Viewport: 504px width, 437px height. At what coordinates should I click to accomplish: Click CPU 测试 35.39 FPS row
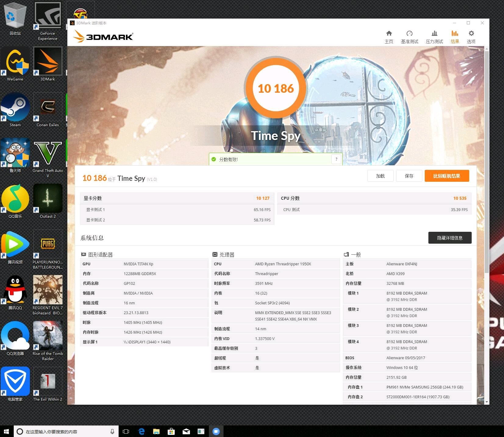click(374, 210)
